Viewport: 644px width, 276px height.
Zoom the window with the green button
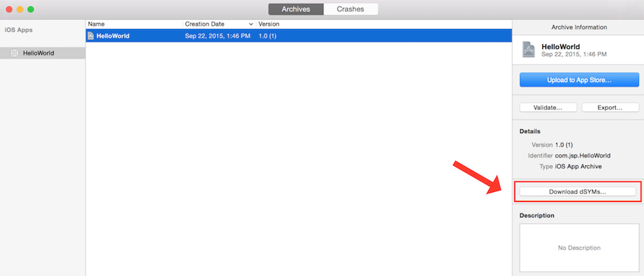click(x=30, y=9)
